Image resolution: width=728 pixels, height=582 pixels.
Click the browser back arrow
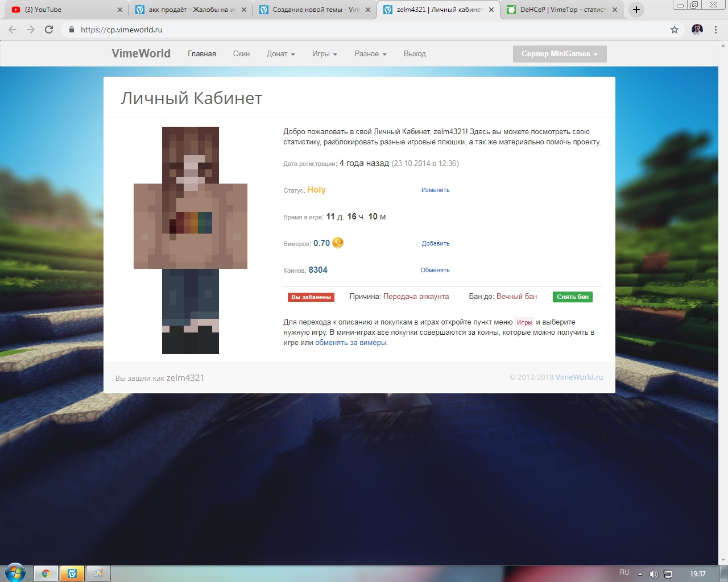[13, 30]
